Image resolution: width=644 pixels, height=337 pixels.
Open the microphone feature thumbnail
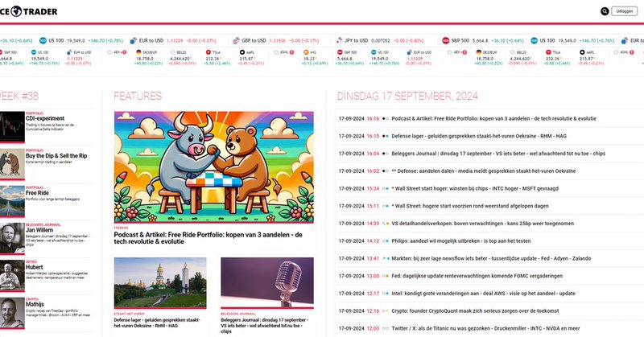(x=267, y=282)
